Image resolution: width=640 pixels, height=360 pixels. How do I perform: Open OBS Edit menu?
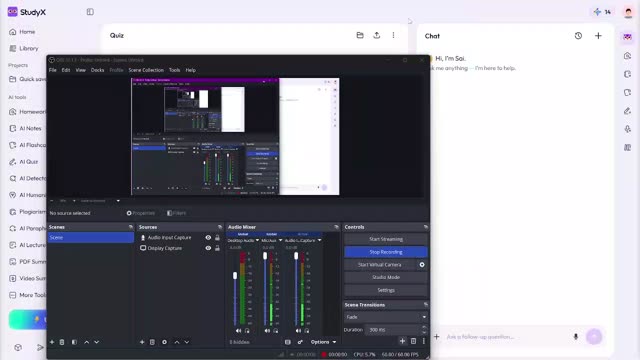point(66,70)
